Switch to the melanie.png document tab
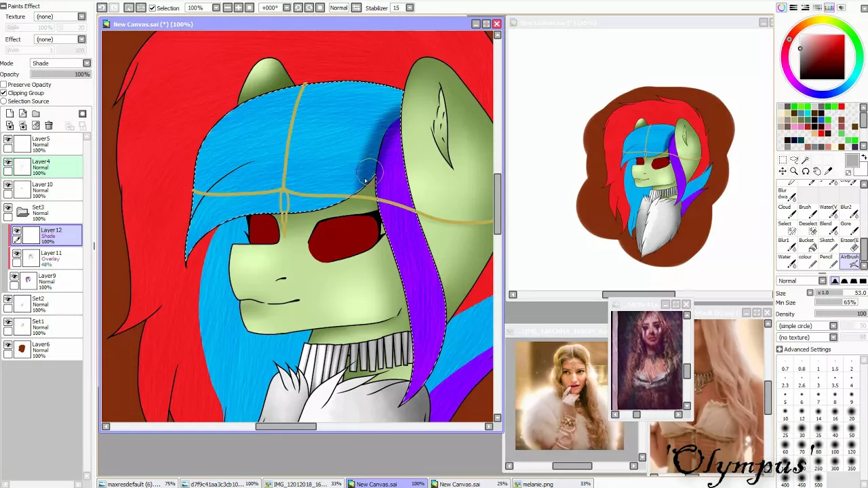868x488 pixels. coord(553,484)
